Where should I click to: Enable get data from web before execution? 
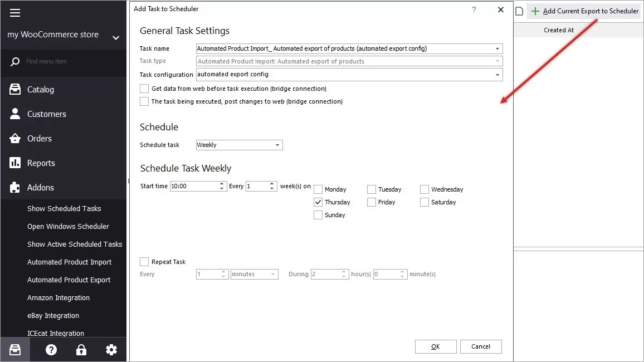coord(144,88)
